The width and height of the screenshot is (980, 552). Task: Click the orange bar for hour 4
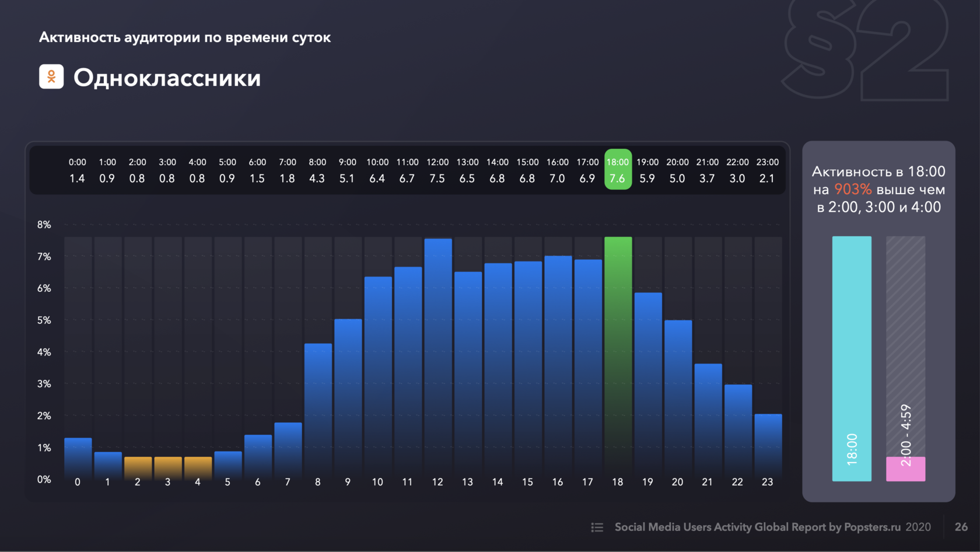click(x=198, y=468)
